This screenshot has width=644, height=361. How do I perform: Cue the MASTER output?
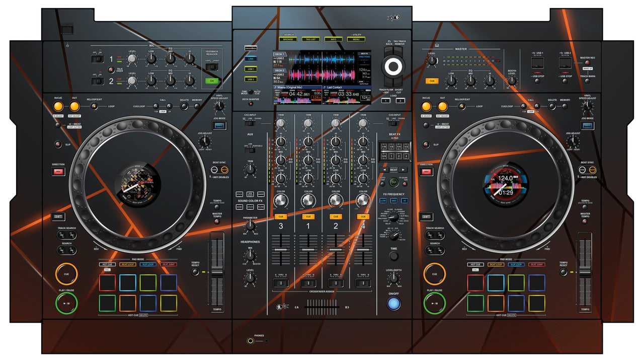tap(432, 81)
